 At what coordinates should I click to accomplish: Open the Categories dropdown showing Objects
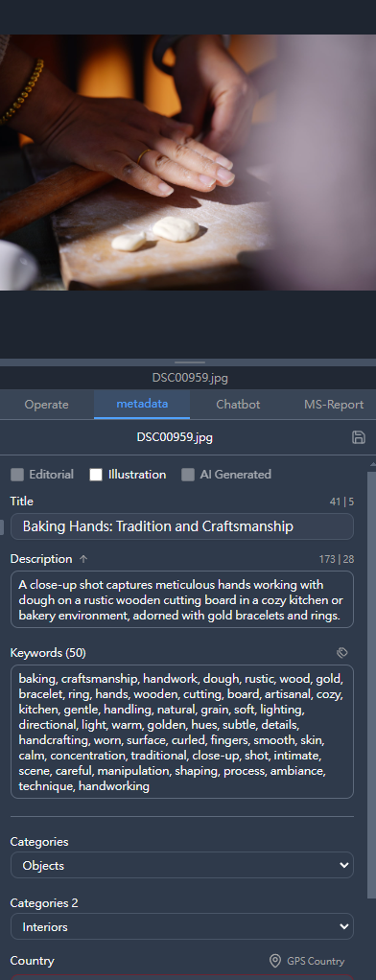click(182, 865)
